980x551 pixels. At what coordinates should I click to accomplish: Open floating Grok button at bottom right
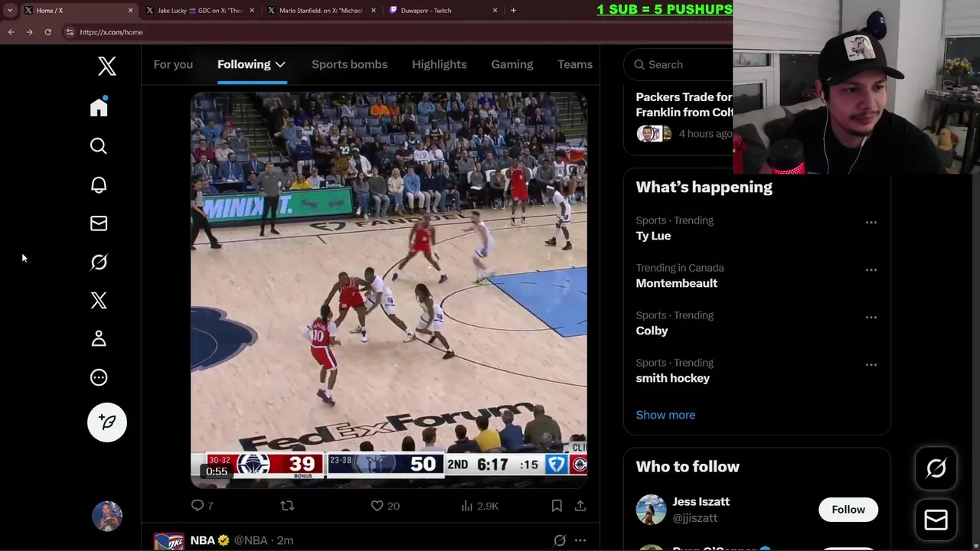[936, 468]
